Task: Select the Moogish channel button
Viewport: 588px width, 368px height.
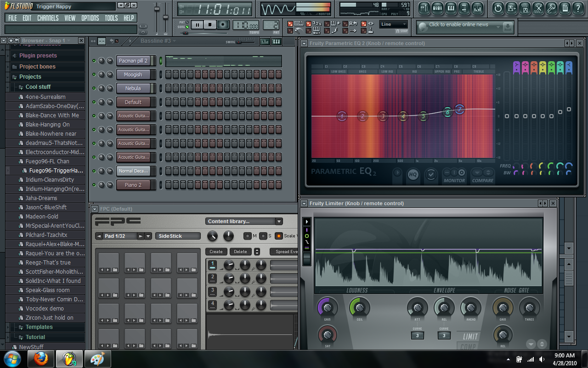Action: coord(133,75)
